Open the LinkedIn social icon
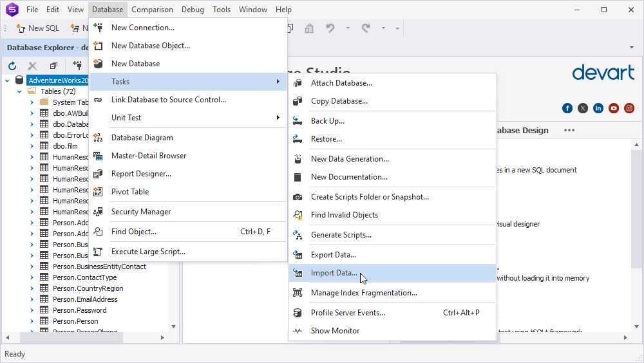 598,108
